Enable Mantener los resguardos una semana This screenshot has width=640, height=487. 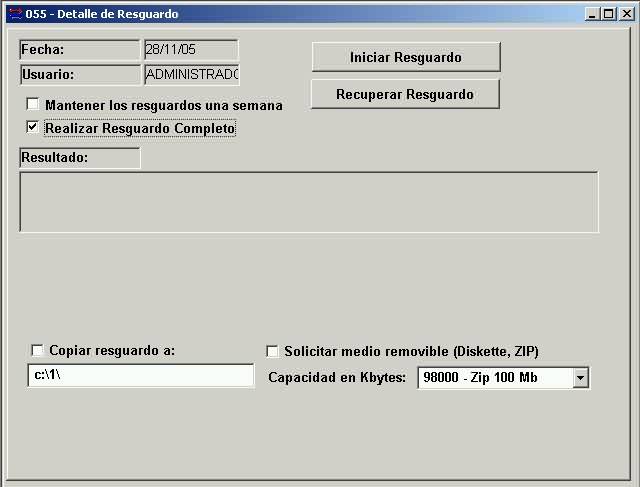(33, 104)
